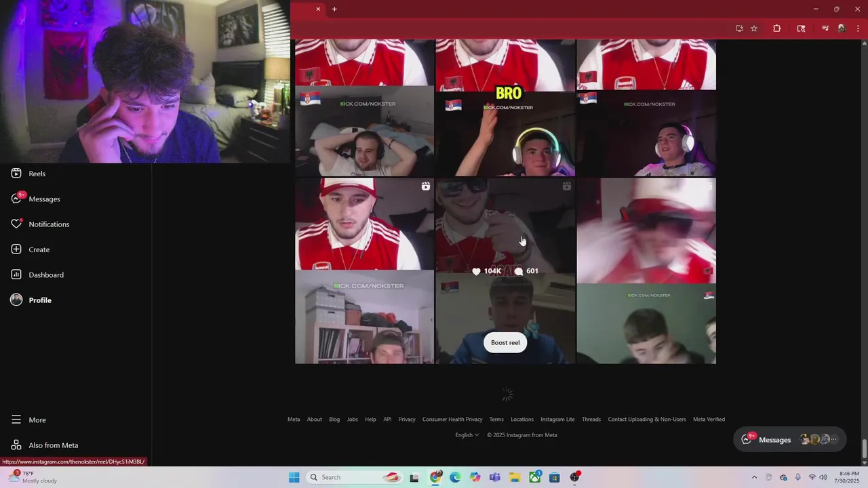Open the Terms footer link
This screenshot has height=488, width=868.
(496, 419)
